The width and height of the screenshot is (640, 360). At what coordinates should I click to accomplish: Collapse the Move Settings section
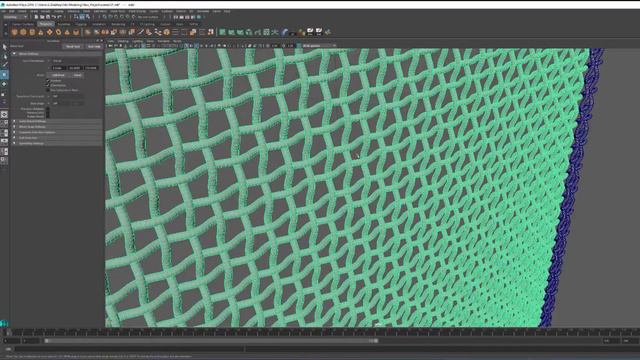(x=56, y=53)
